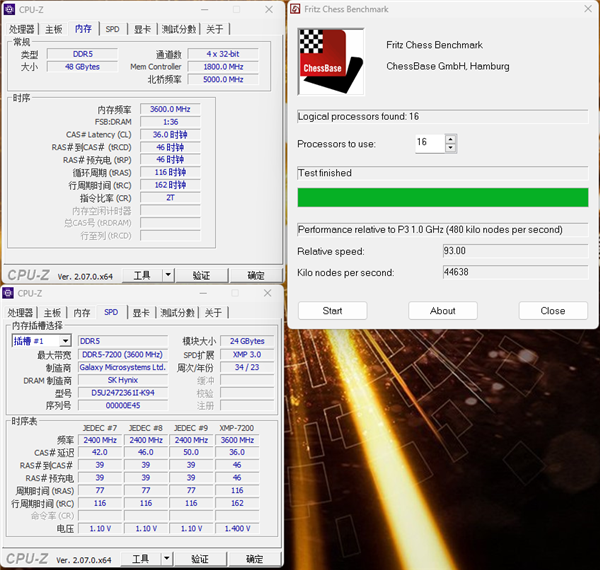Click the Fritz Chess Benchmark title bar icon
Screen dimensions: 600x570
click(x=297, y=9)
